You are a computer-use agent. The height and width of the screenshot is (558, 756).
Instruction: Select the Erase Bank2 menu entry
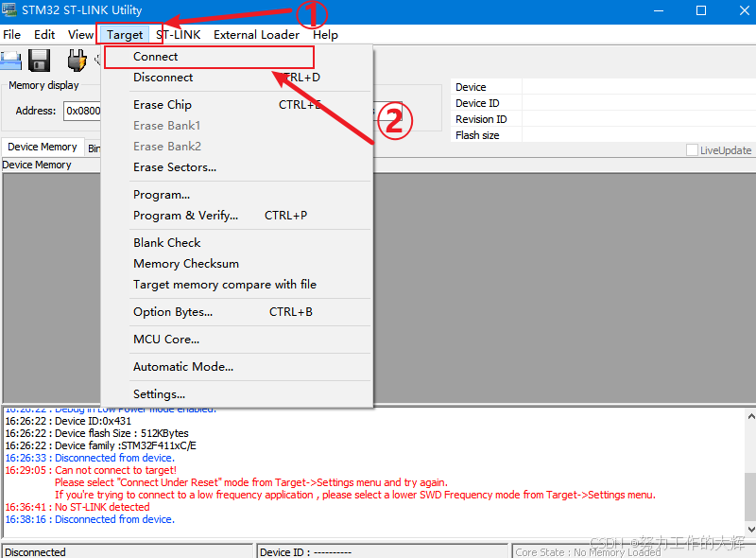tap(237, 147)
